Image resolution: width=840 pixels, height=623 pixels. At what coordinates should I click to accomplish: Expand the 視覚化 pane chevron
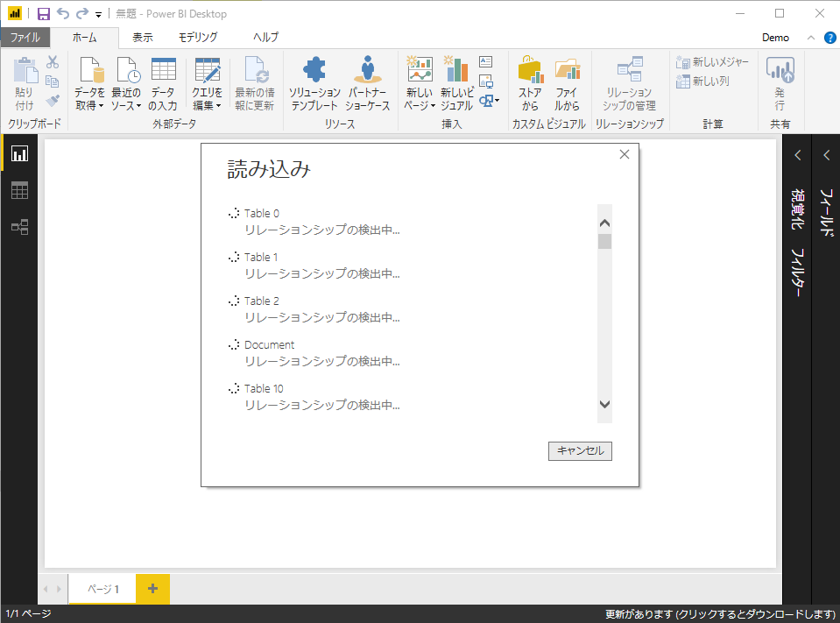tap(798, 155)
